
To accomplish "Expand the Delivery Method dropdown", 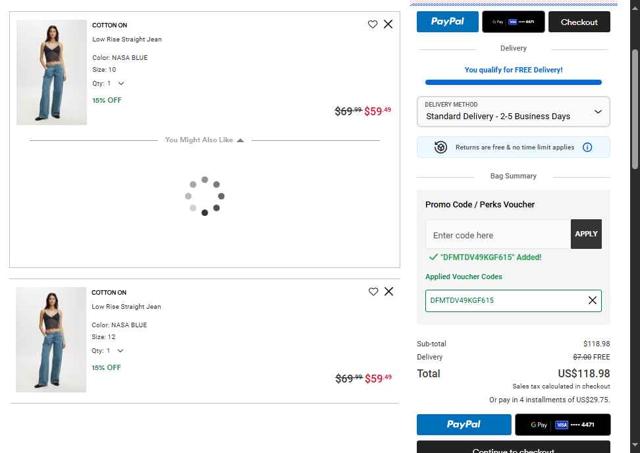I will 513,111.
